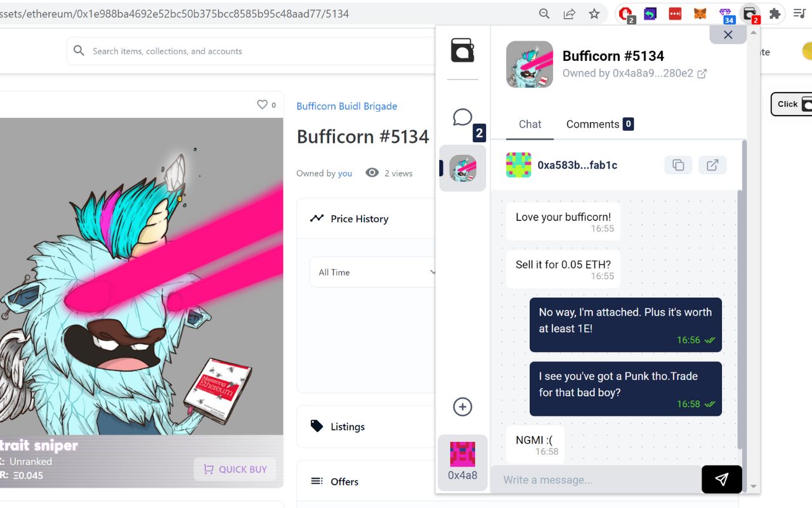This screenshot has width=812, height=508.
Task: Open the Bufficorn Buidl Brigade collection link
Action: tap(347, 106)
